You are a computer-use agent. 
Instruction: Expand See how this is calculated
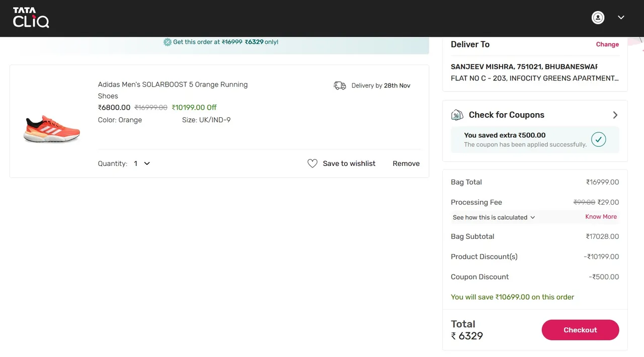click(494, 217)
